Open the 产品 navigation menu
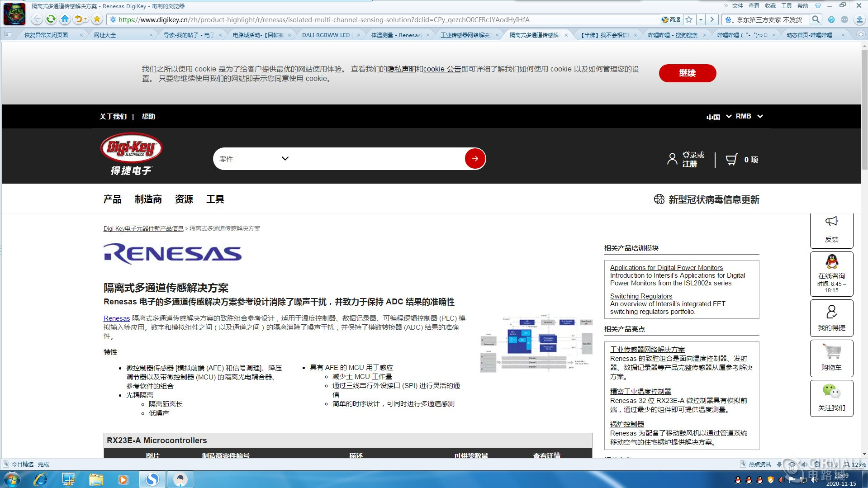 [112, 199]
